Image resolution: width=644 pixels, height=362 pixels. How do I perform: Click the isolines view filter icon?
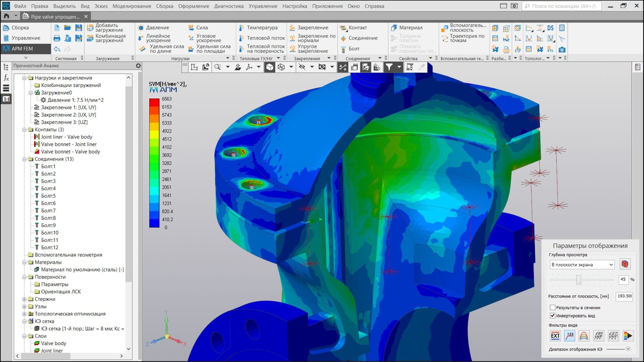click(x=584, y=336)
